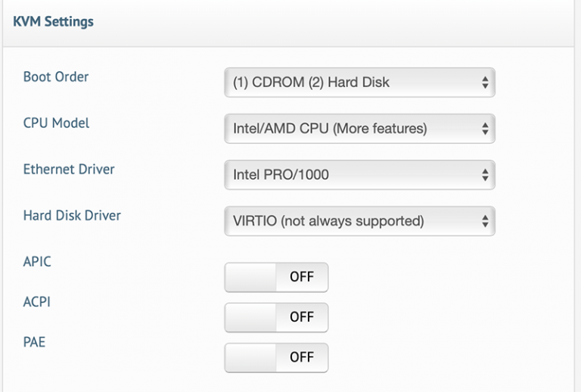Turn on the ACPI switch
This screenshot has height=392, width=581.
[x=276, y=318]
